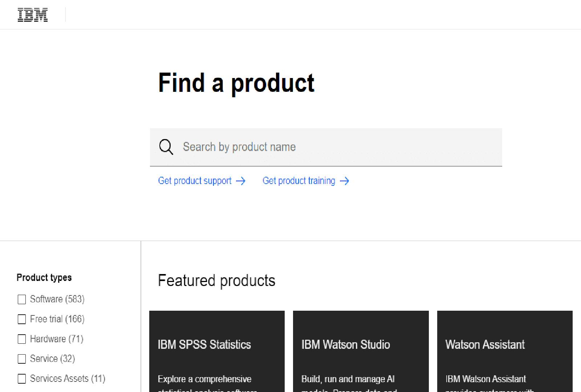Click the magnifying glass search icon

(x=166, y=147)
